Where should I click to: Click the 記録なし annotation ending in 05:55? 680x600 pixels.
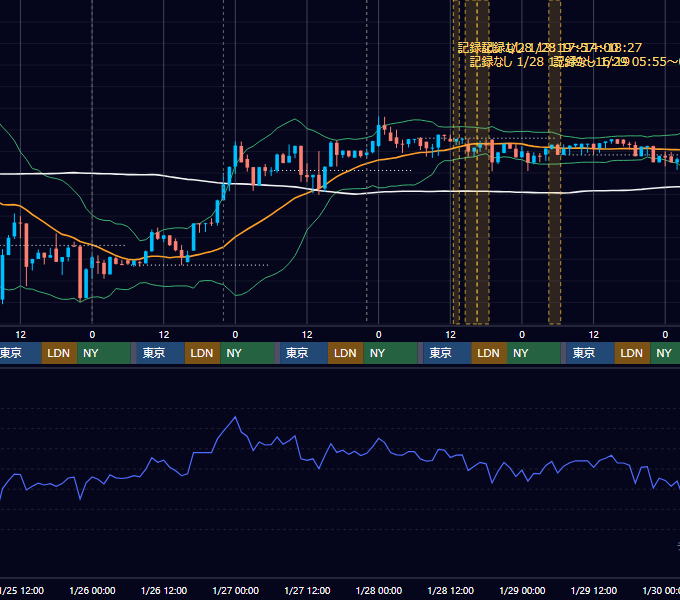pos(614,62)
